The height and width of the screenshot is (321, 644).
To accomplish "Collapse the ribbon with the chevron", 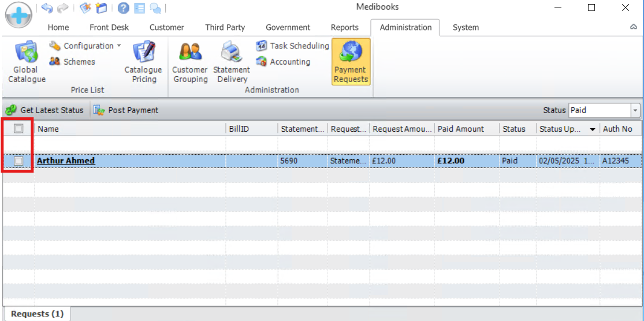I will click(634, 27).
